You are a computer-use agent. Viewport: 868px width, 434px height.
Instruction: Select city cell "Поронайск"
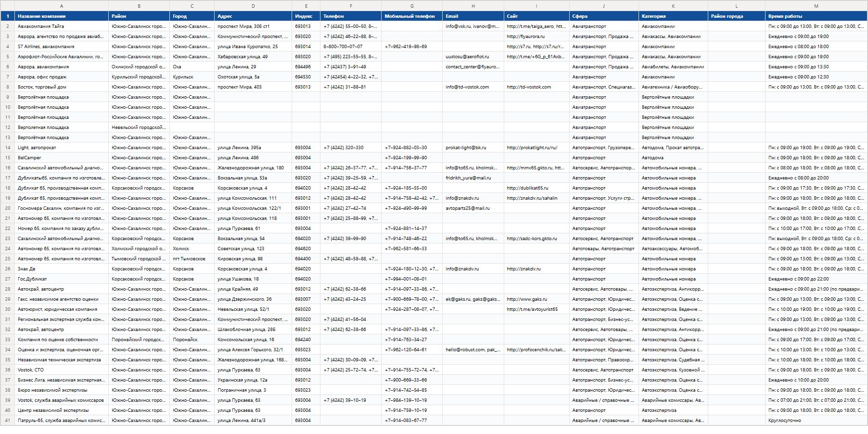click(192, 340)
